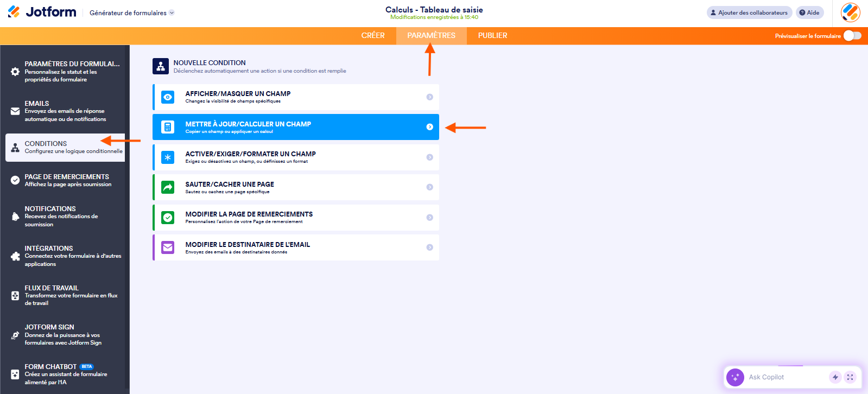This screenshot has width=868, height=394.
Task: Toggle Prévisualiser le formulaire switch
Action: [852, 36]
